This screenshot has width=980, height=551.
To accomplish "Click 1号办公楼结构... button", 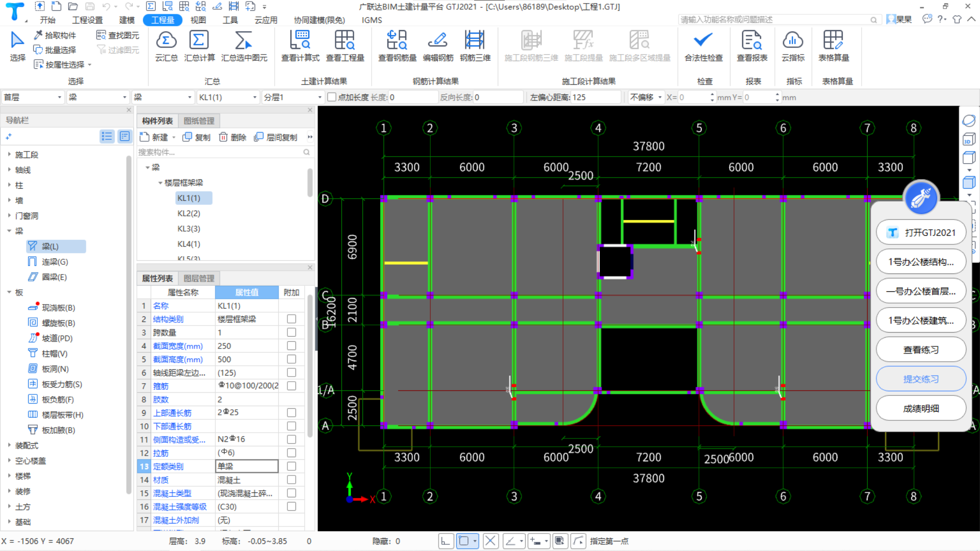I will pyautogui.click(x=921, y=262).
